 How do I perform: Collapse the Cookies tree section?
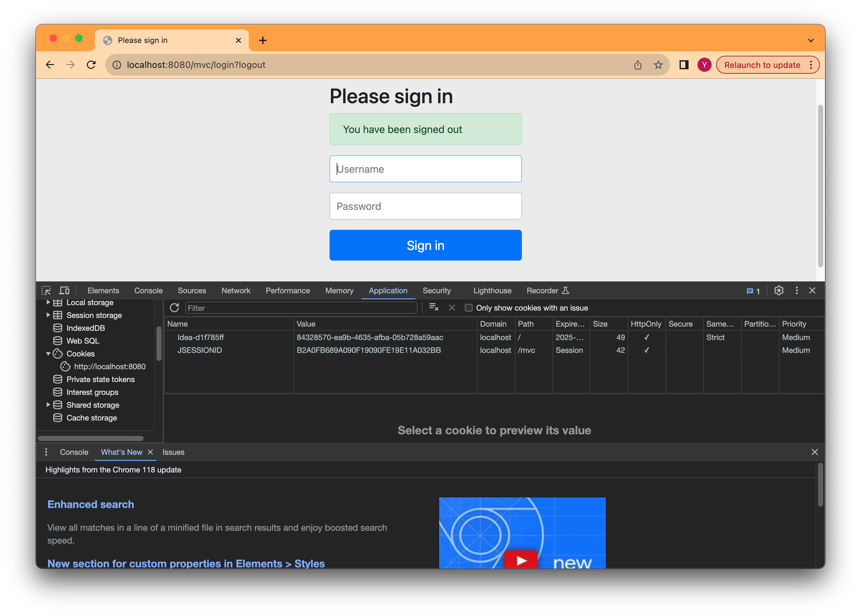click(x=48, y=354)
